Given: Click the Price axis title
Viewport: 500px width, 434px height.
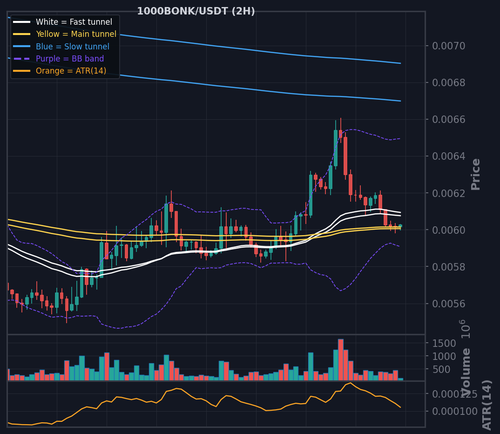Looking at the screenshot, I should pos(475,174).
